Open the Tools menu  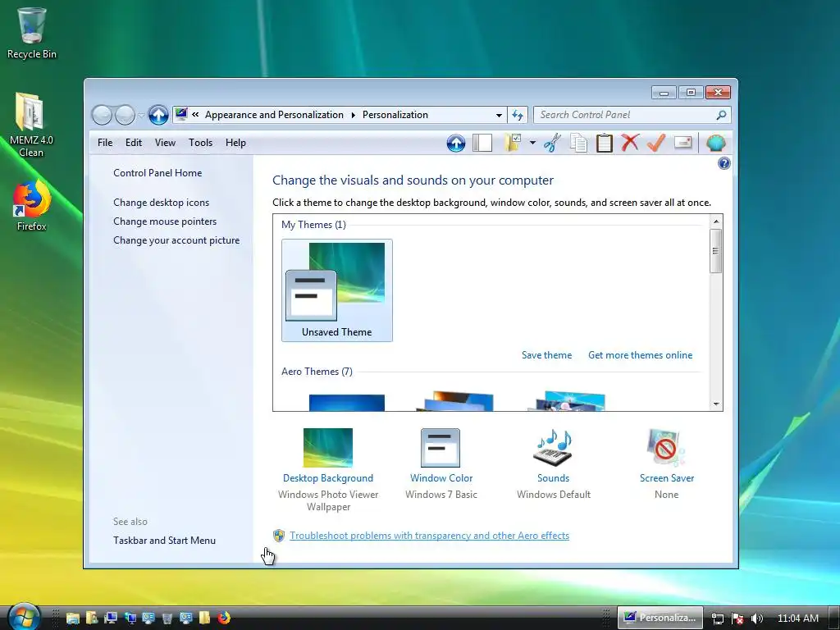pos(200,143)
